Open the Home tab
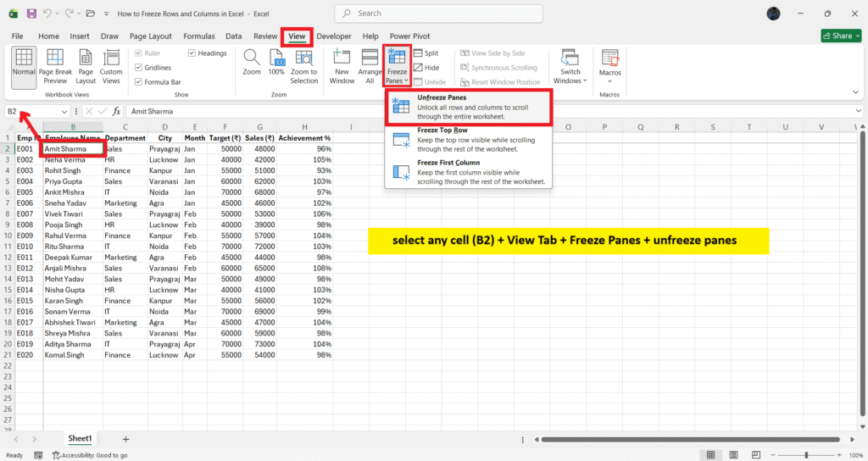The image size is (868, 461). pyautogui.click(x=48, y=36)
